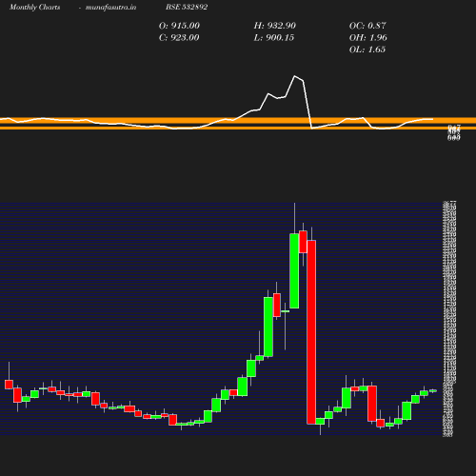Click the 'Monthly Charts' title text
Image resolution: width=476 pixels, height=476 pixels.
[34, 7]
